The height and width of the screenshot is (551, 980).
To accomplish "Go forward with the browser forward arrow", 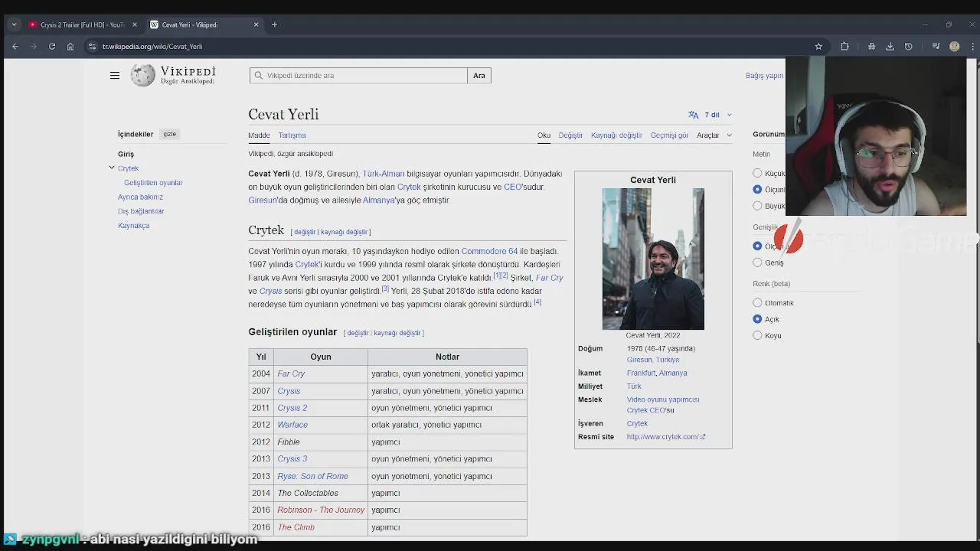I will pos(34,47).
